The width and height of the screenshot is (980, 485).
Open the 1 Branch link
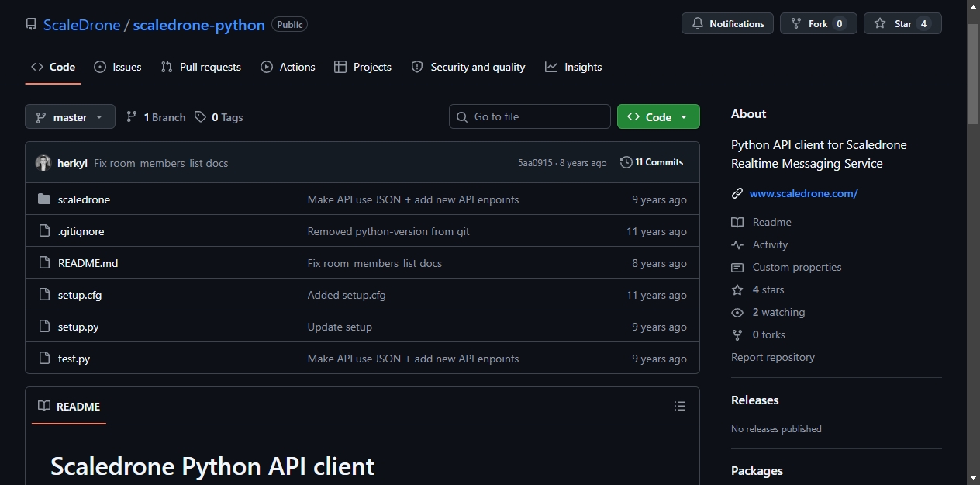coord(156,117)
